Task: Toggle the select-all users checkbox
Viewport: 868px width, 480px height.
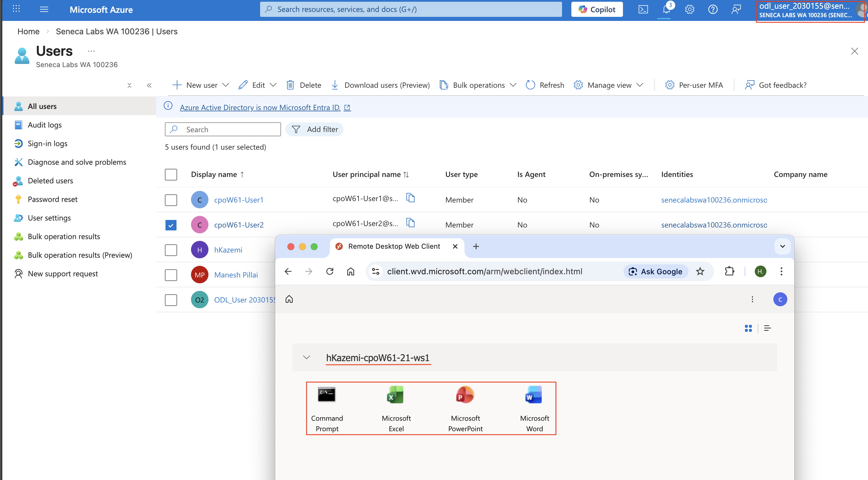Action: [x=171, y=175]
